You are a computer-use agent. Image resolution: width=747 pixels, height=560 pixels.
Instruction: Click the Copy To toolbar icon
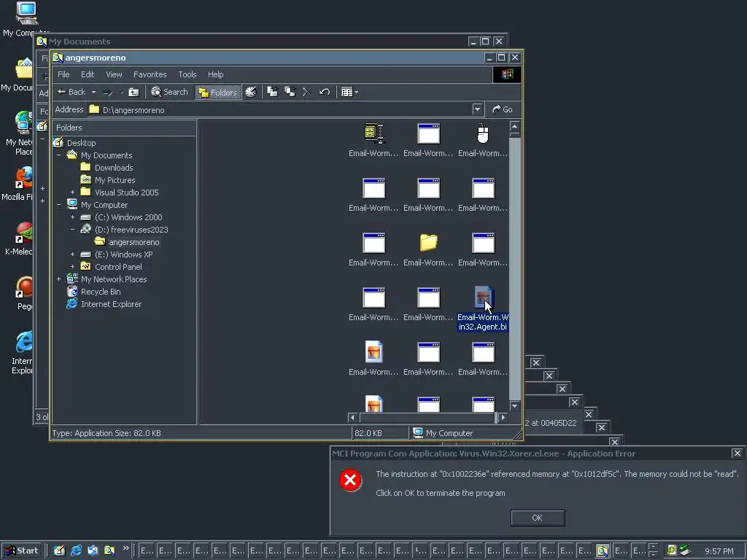pos(290,92)
